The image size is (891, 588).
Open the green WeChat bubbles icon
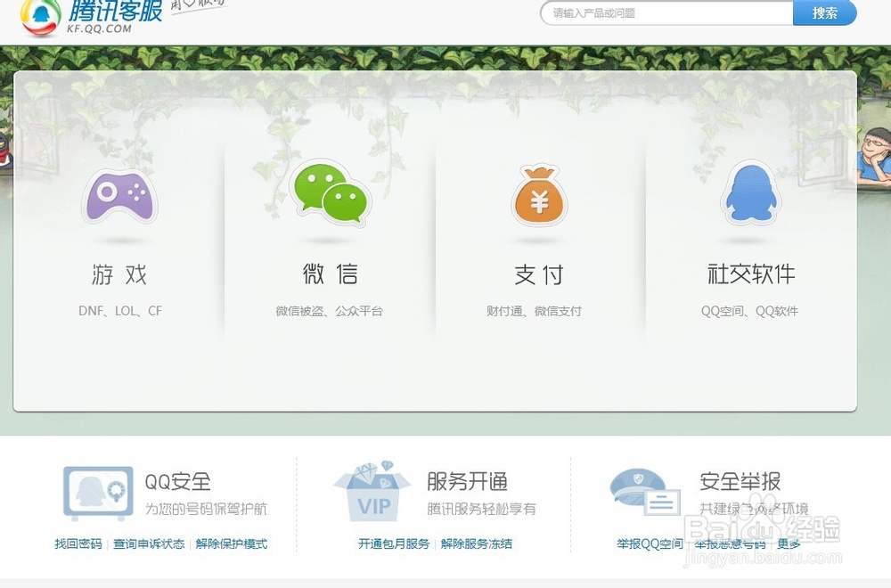(x=331, y=193)
